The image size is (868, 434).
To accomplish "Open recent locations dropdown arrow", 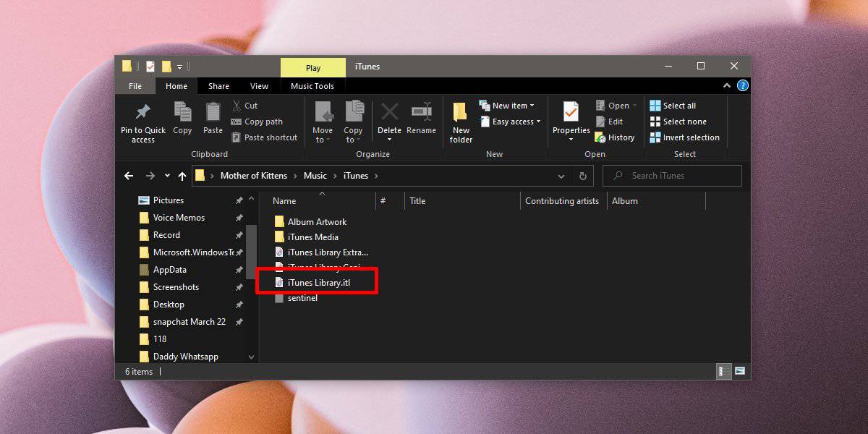I will (167, 176).
